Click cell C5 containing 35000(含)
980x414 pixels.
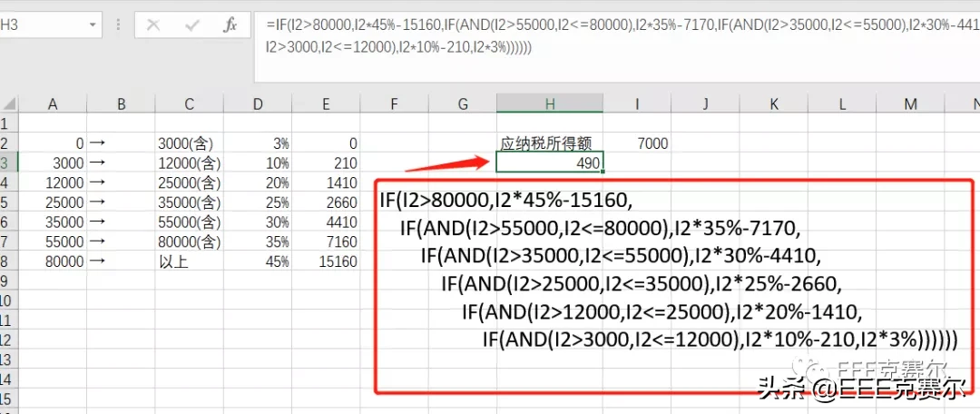coord(190,202)
